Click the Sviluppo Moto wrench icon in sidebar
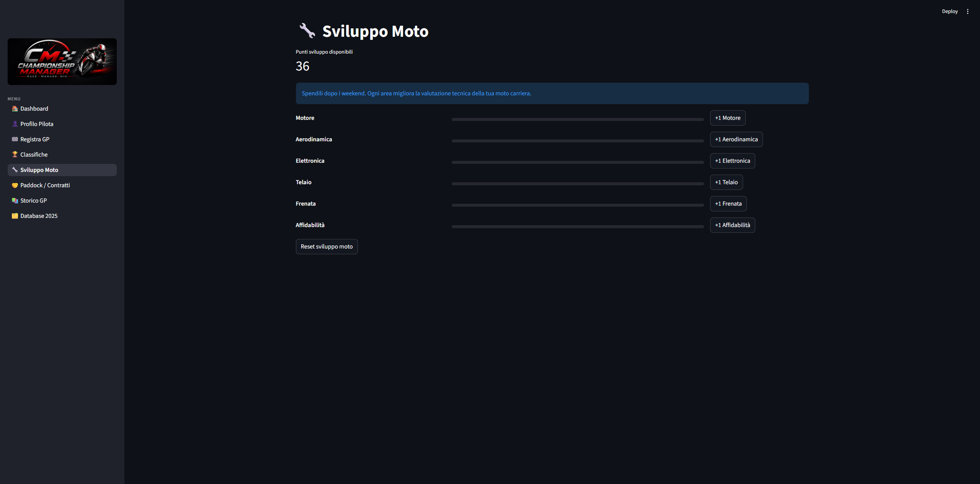The height and width of the screenshot is (484, 980). [15, 170]
